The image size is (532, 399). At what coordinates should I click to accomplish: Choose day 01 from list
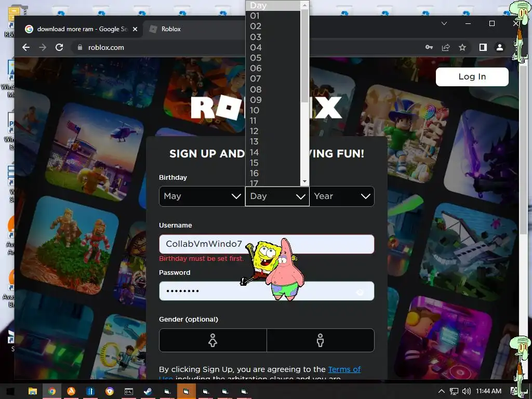(273, 16)
